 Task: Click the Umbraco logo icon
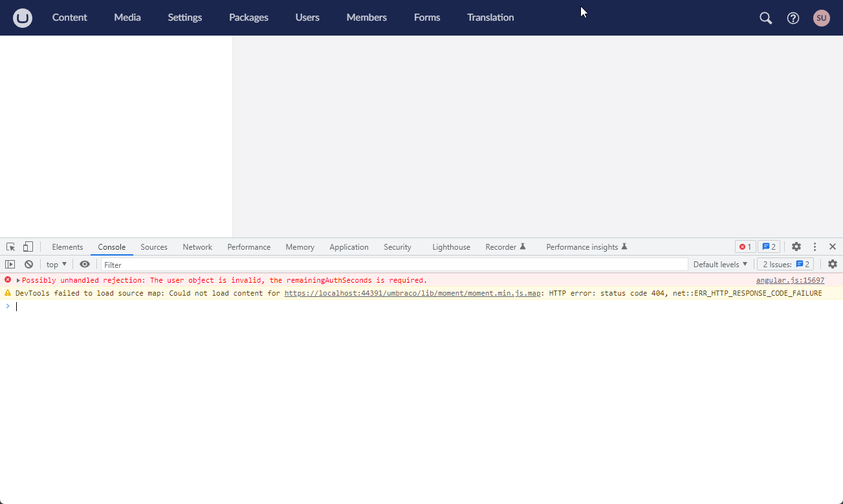pyautogui.click(x=23, y=18)
